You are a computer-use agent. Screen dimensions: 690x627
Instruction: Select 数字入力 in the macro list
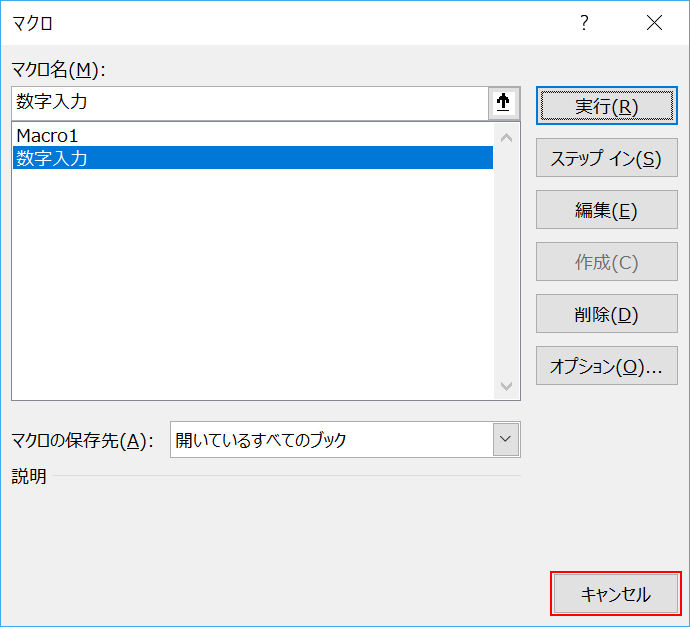[253, 158]
